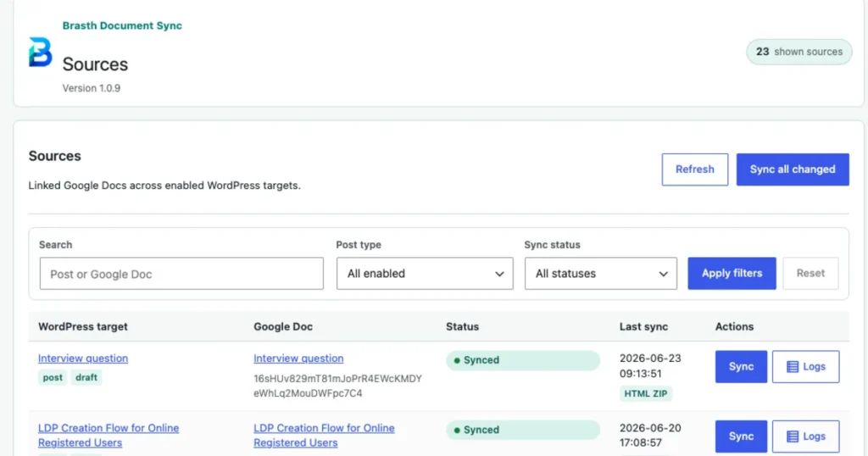868x456 pixels.
Task: Sync the LDP Creation Flow source
Action: click(x=741, y=436)
